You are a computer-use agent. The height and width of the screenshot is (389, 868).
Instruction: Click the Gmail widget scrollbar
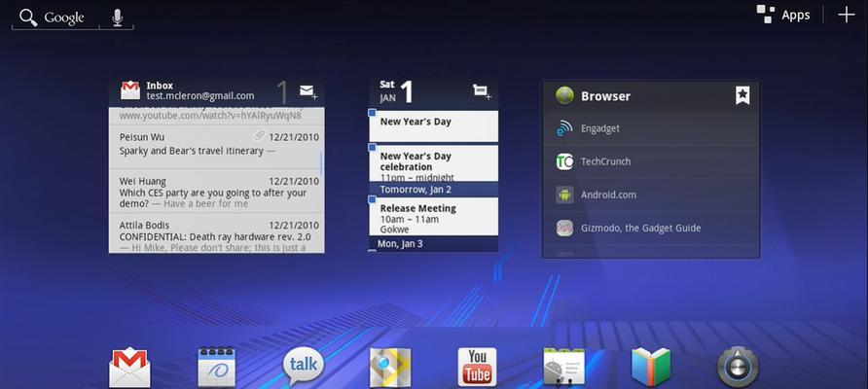pos(321,162)
